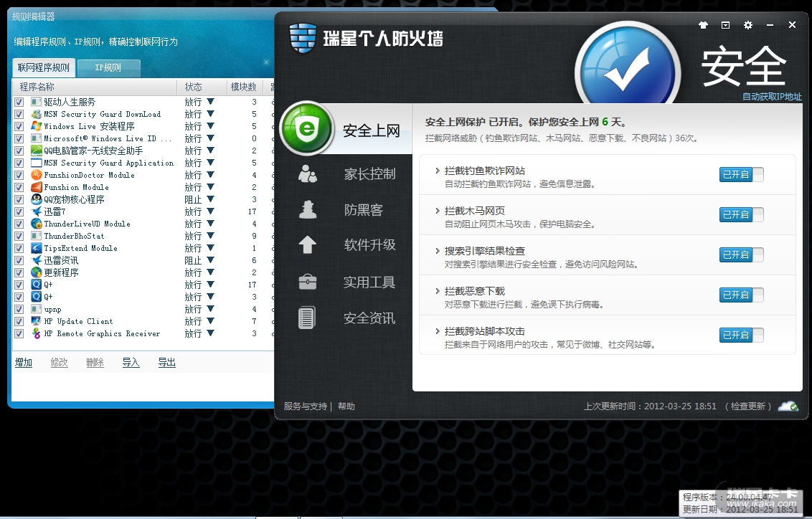Open the 防黑客 section
Image resolution: width=812 pixels, height=519 pixels.
pyautogui.click(x=364, y=209)
